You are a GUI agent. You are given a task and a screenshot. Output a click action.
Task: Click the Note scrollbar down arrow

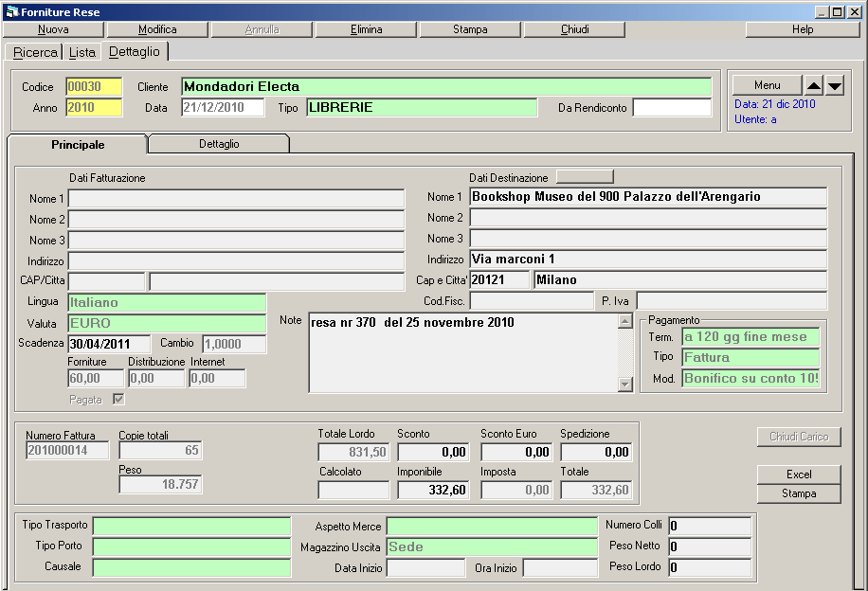625,384
